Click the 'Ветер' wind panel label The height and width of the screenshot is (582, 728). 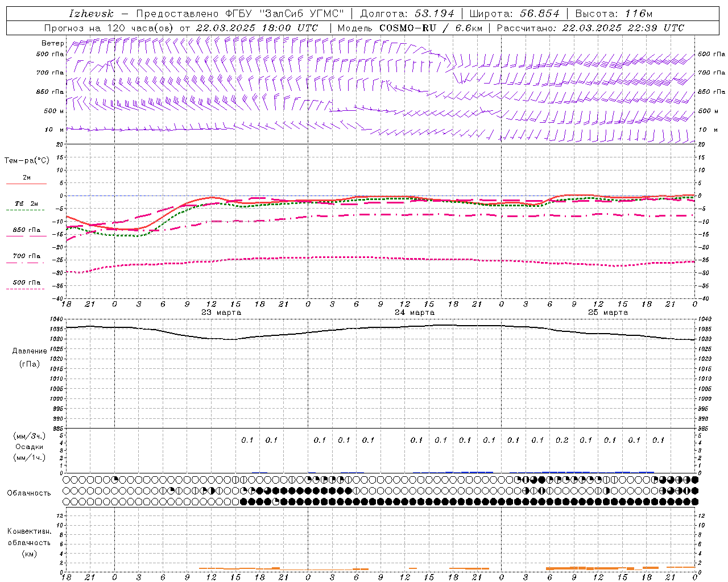pos(53,43)
